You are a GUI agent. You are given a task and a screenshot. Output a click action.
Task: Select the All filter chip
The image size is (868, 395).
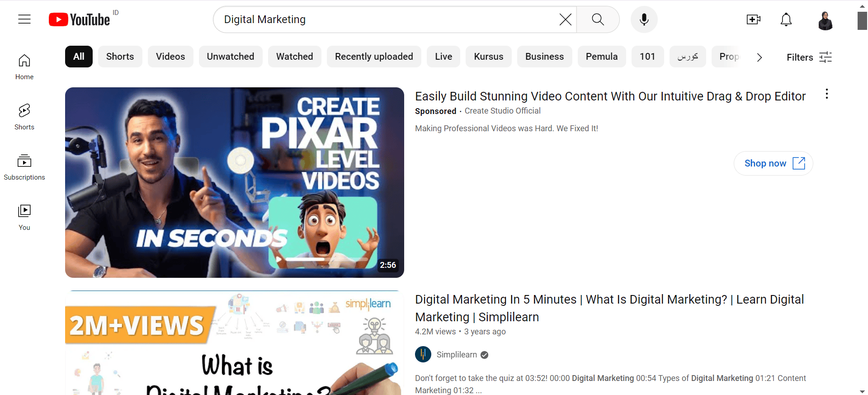[79, 57]
